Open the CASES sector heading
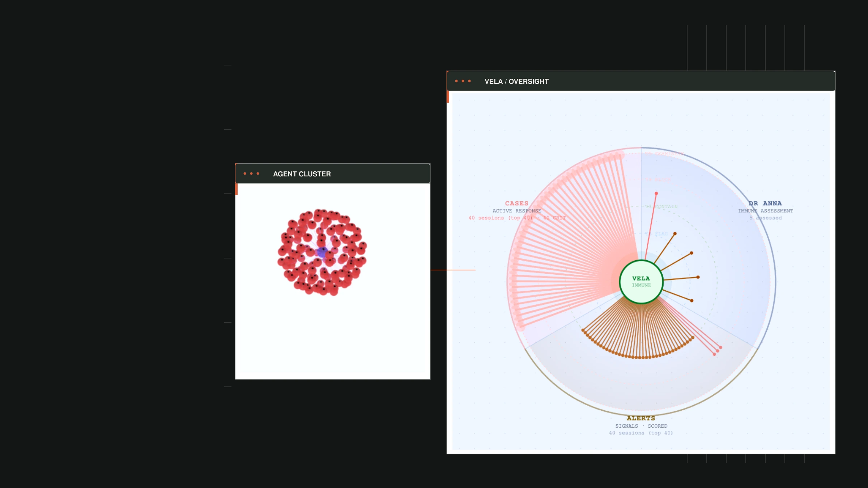Image resolution: width=868 pixels, height=488 pixels. pyautogui.click(x=516, y=204)
